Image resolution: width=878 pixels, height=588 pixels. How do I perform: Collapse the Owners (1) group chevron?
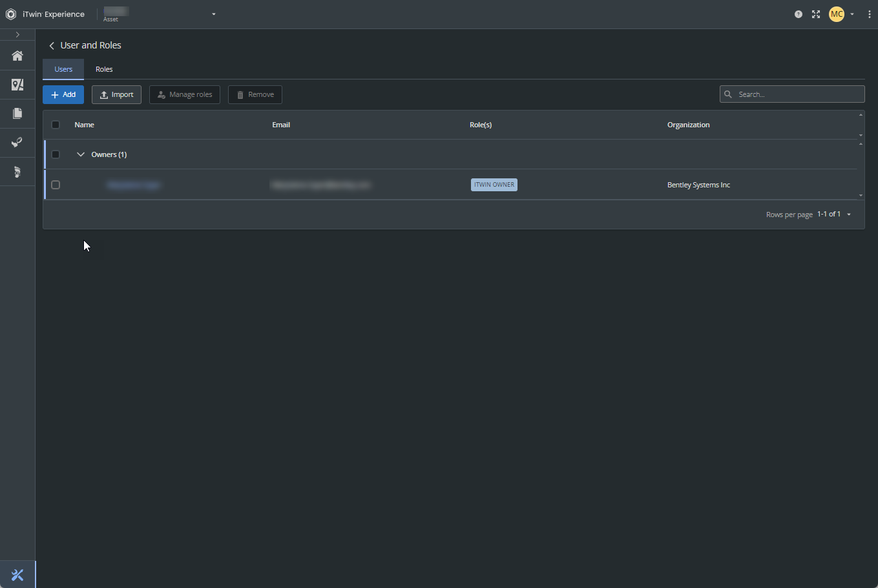(x=81, y=154)
